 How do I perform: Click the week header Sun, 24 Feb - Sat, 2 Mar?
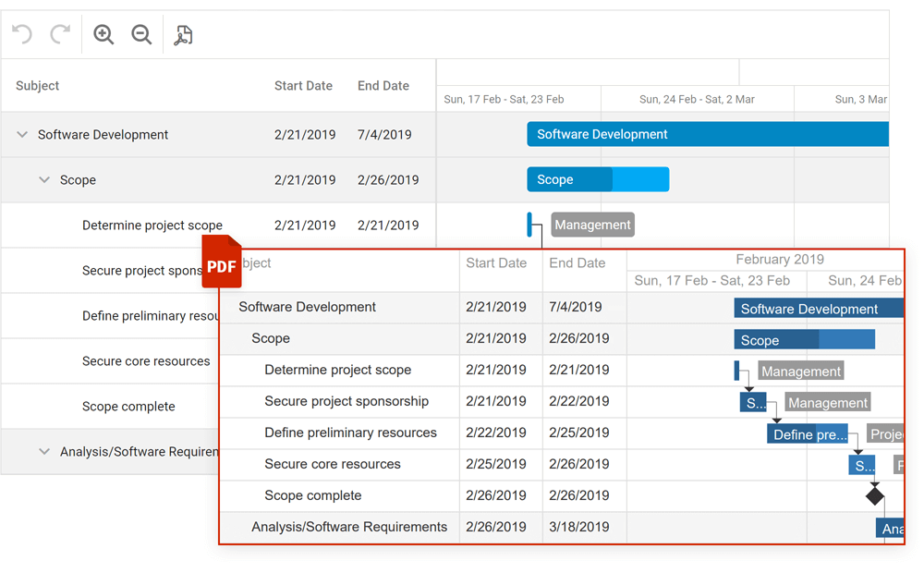[698, 99]
